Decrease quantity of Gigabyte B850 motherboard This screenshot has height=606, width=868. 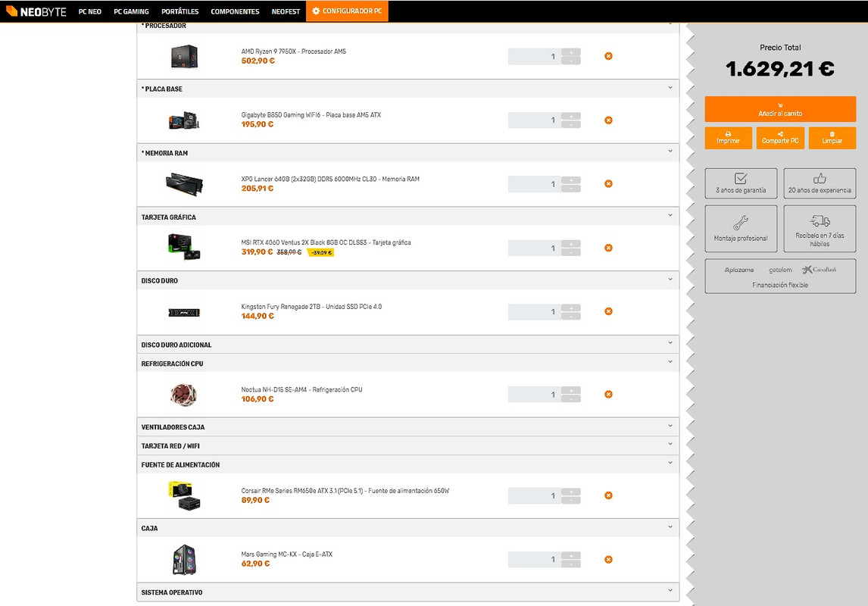[571, 124]
